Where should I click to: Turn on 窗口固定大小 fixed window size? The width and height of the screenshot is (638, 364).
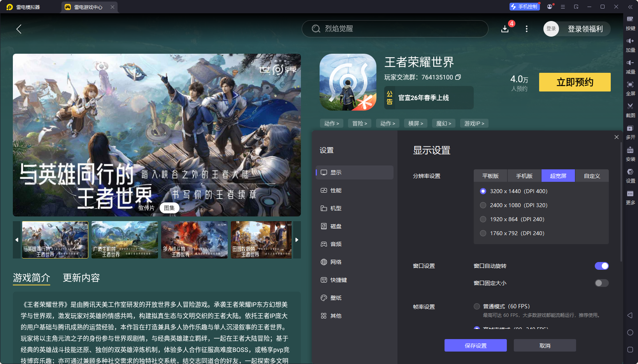pos(601,283)
